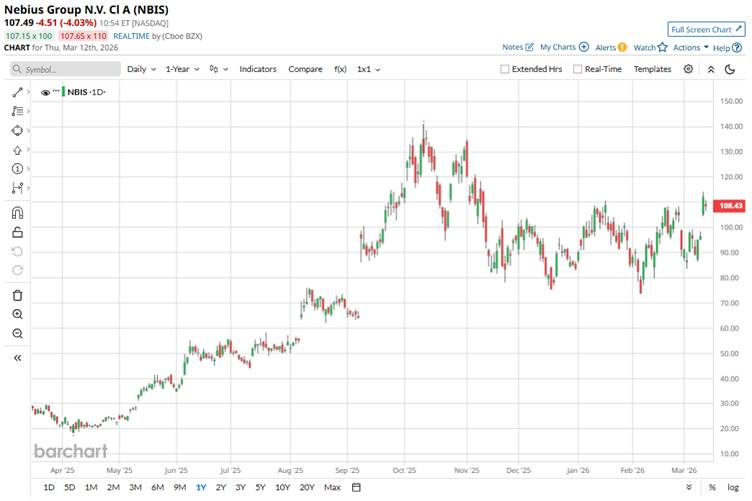Hide the NBIS series with eye icon
This screenshot has height=501, width=752.
pyautogui.click(x=46, y=92)
